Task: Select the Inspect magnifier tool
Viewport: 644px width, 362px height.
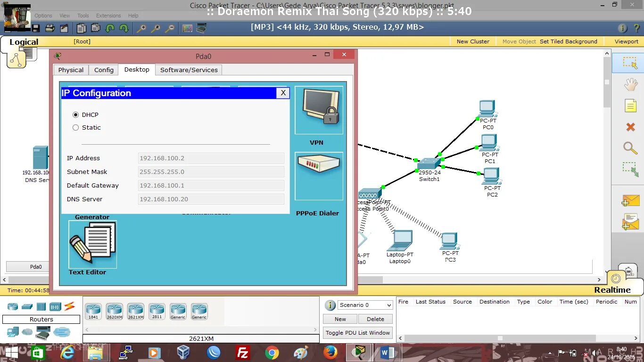Action: (x=630, y=148)
